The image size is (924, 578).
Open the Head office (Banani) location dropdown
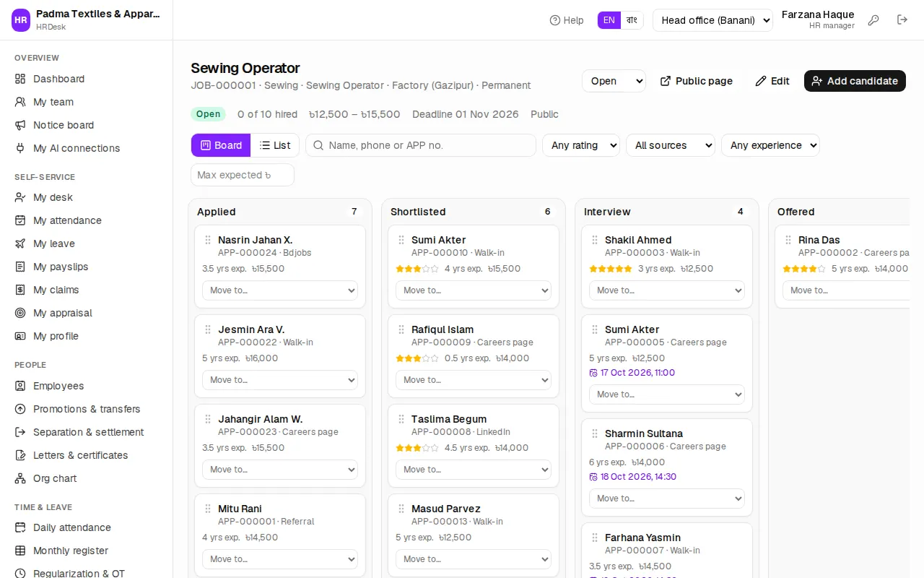pyautogui.click(x=712, y=20)
